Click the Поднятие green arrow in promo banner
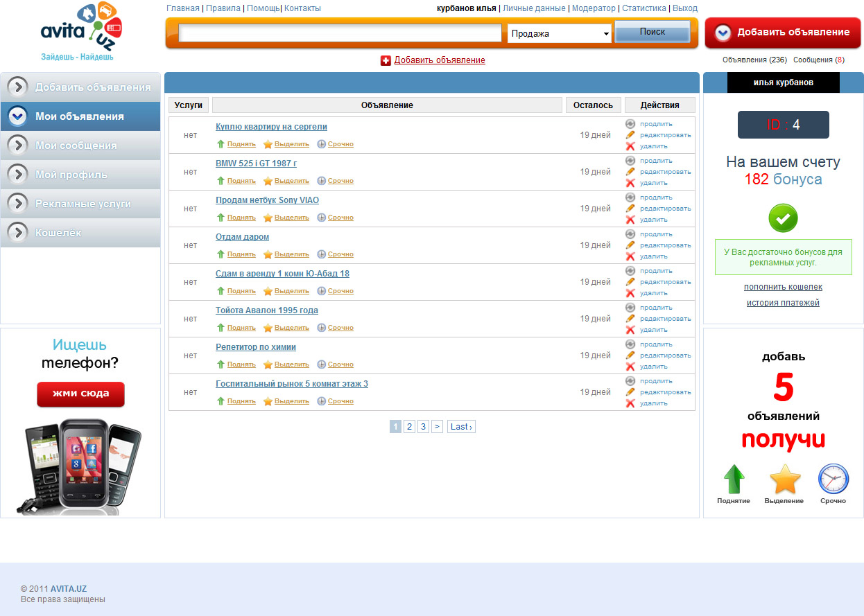The image size is (864, 616). click(x=734, y=479)
